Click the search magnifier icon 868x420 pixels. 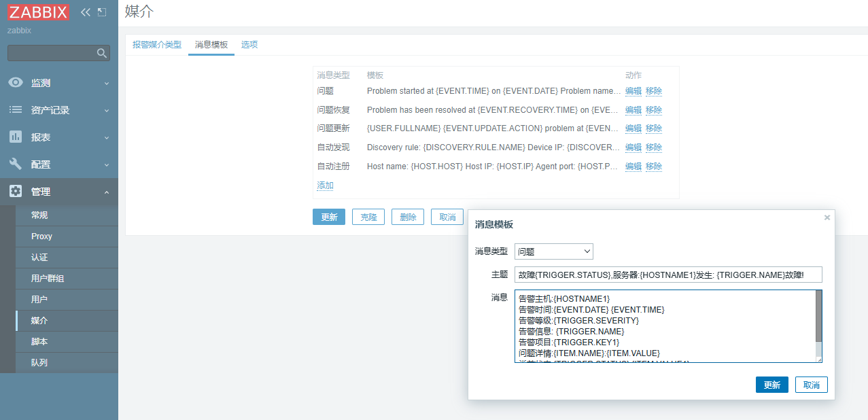(102, 53)
